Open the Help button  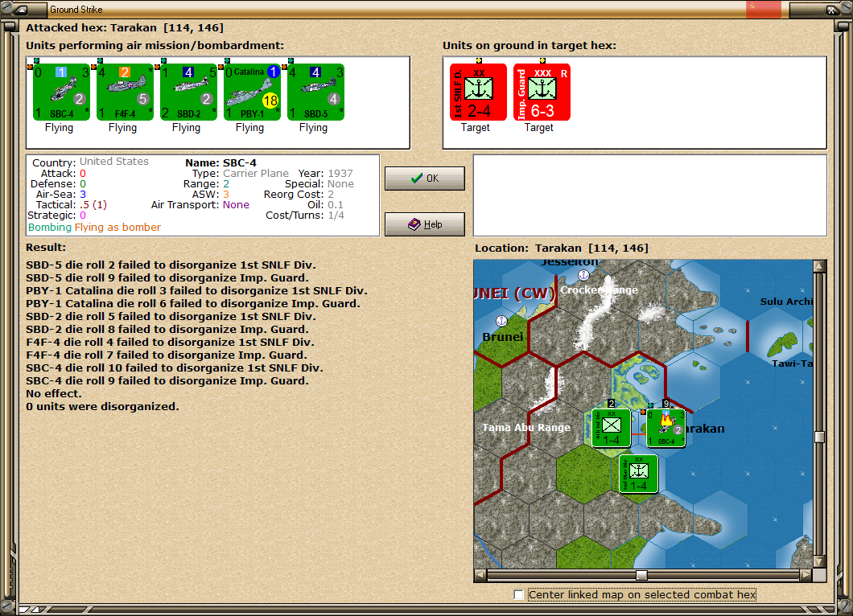pyautogui.click(x=424, y=224)
